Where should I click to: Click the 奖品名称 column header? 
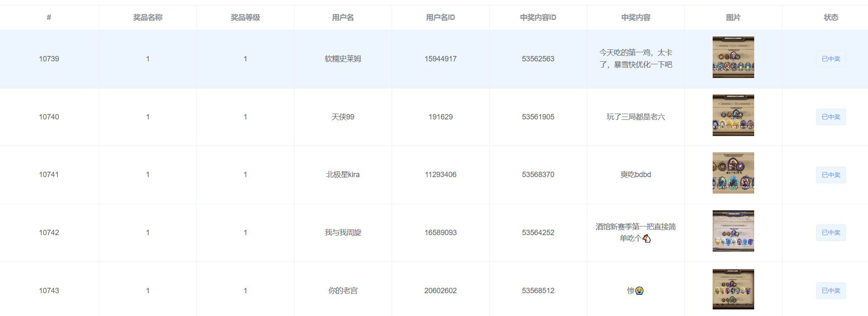click(x=147, y=17)
